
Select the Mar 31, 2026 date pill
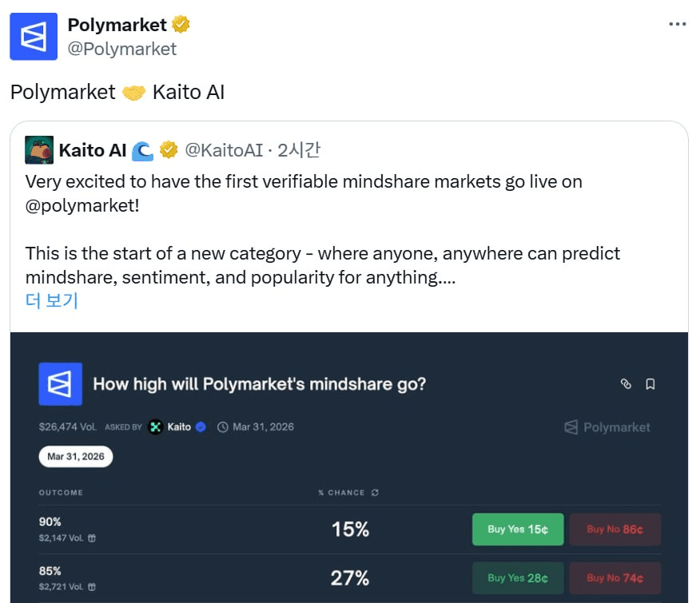[x=75, y=456]
